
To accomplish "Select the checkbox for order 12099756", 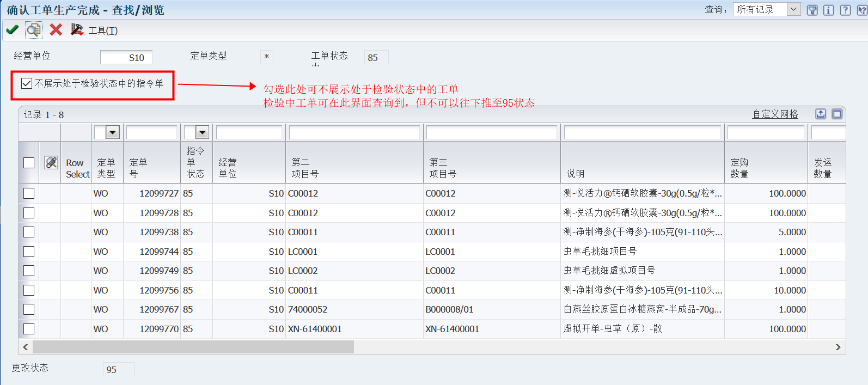I will (x=29, y=290).
